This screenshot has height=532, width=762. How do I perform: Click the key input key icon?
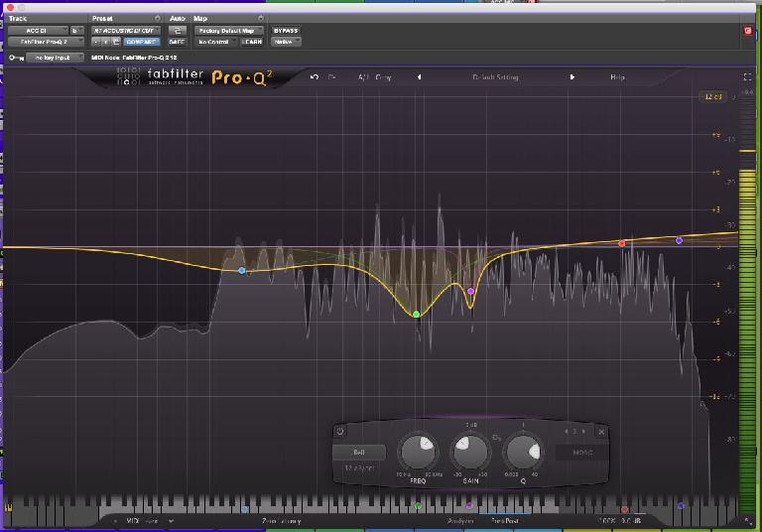[16, 58]
